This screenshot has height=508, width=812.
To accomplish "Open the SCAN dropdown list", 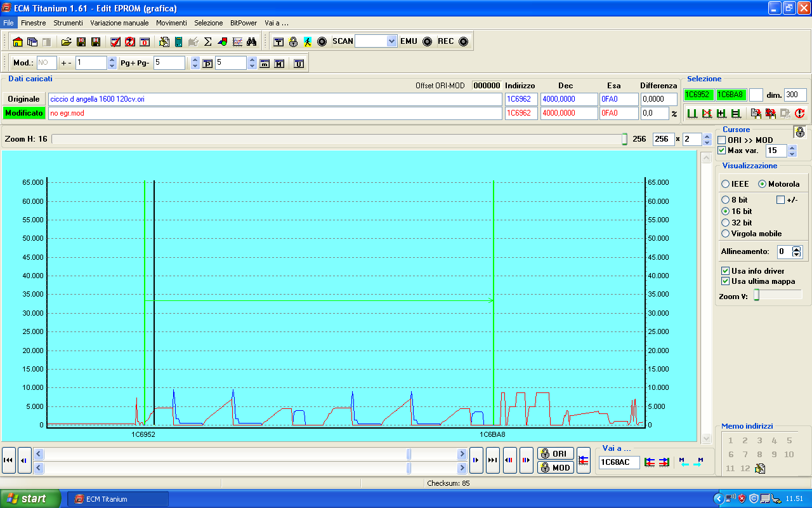I will point(391,41).
